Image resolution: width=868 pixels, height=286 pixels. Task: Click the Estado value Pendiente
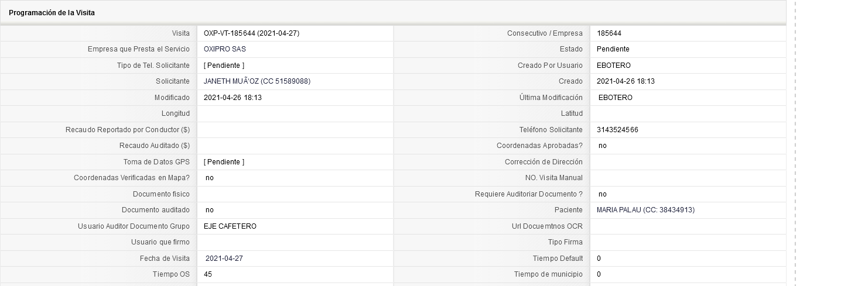pos(613,49)
